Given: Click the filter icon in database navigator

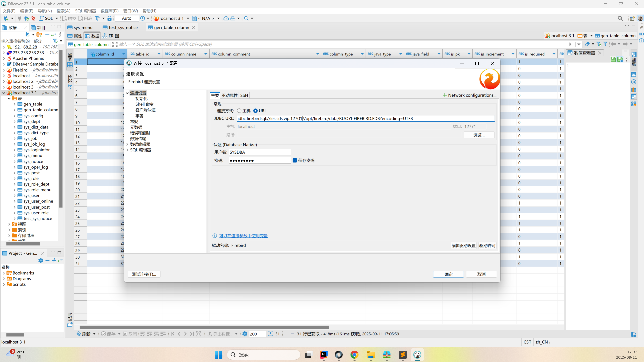Looking at the screenshot, I should (x=55, y=41).
